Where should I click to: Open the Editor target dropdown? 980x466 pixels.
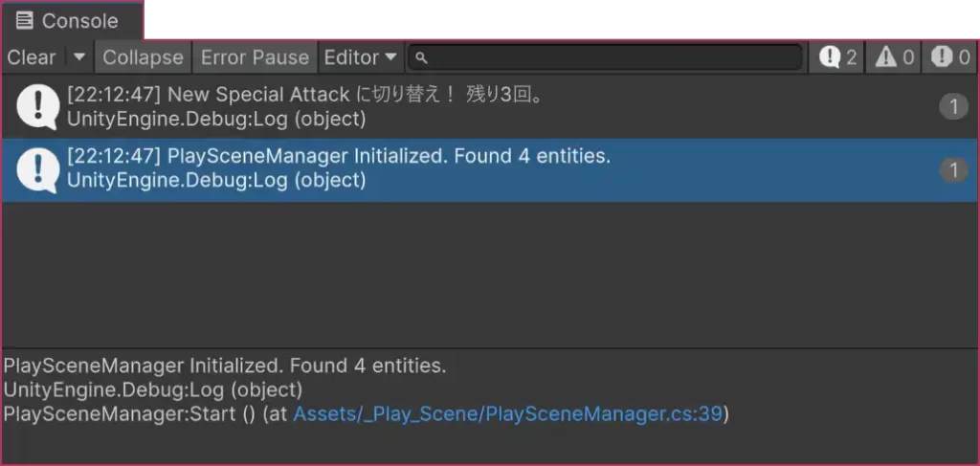click(x=360, y=57)
